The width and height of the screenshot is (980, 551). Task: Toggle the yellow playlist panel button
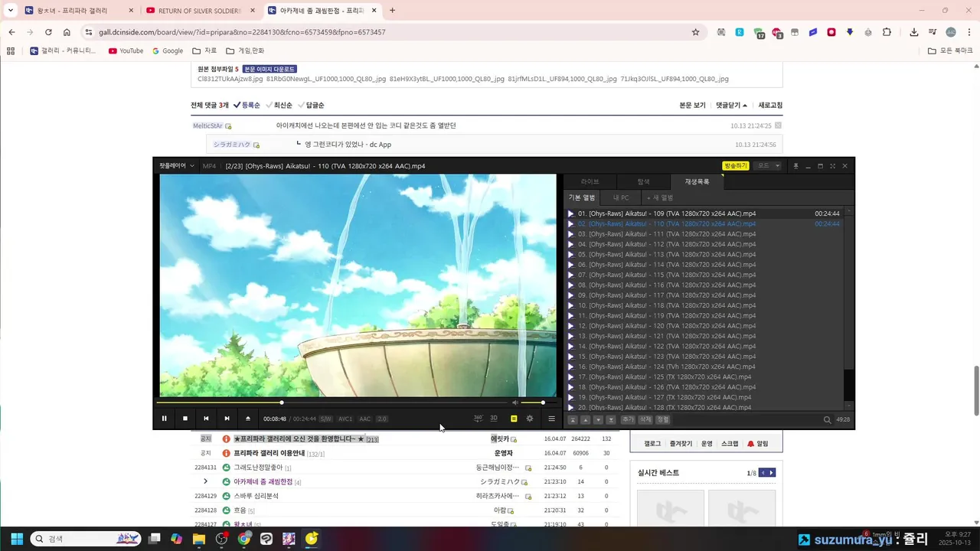click(514, 419)
